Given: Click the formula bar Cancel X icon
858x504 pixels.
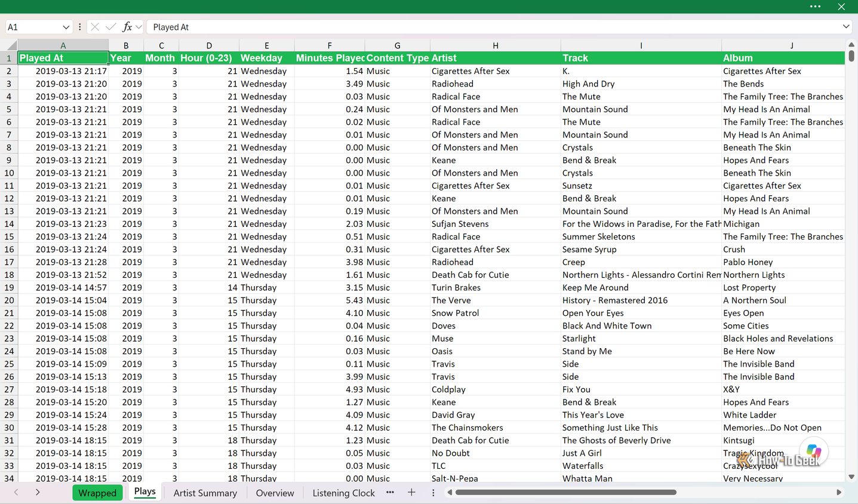Looking at the screenshot, I should pyautogui.click(x=95, y=27).
